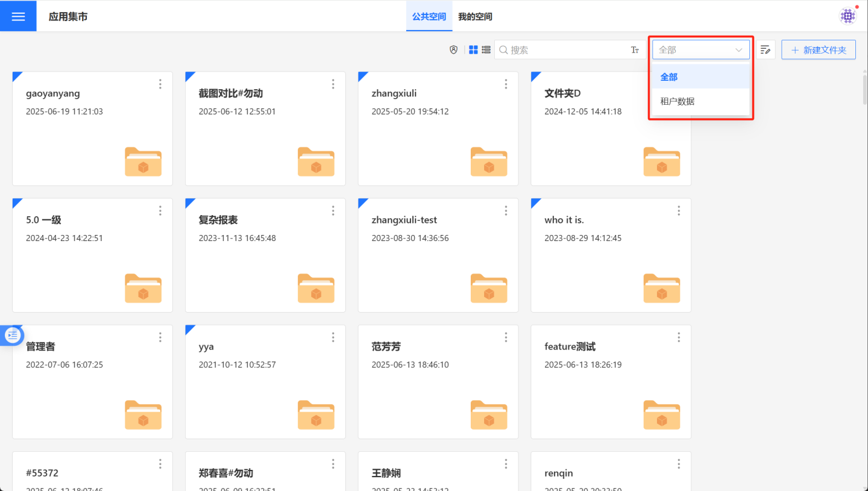Viewport: 868px width, 491px height.
Task: Click the permission shield icon in toolbar
Action: pyautogui.click(x=454, y=50)
